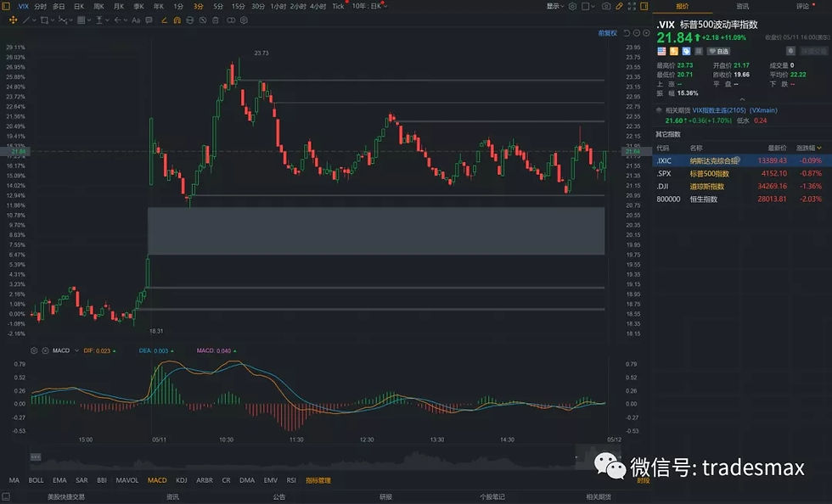Toggle the orange magnet snap mode
This screenshot has width=832, height=504.
pos(177,20)
